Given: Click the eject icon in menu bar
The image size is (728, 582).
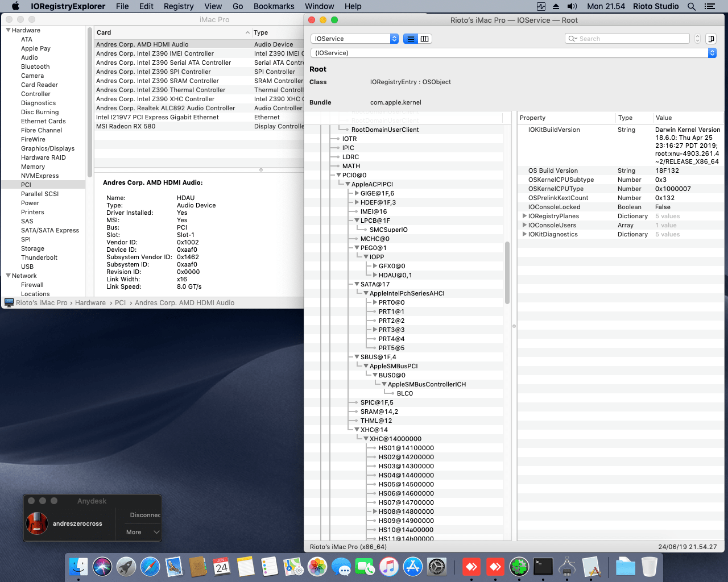Looking at the screenshot, I should (556, 6).
